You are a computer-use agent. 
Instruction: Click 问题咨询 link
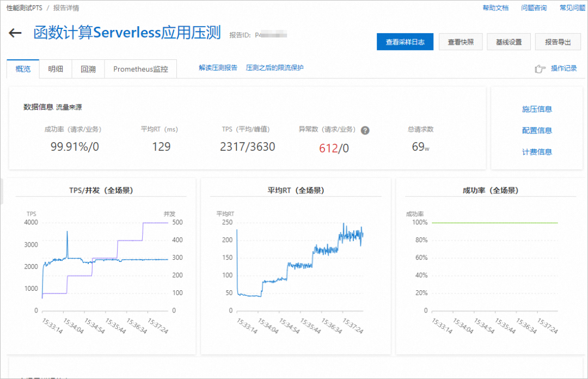[534, 8]
